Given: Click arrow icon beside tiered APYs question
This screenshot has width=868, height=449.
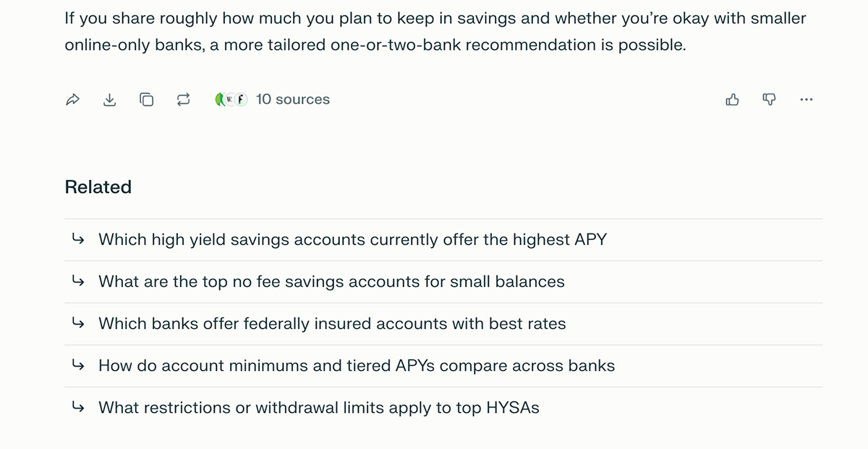Looking at the screenshot, I should (x=78, y=366).
